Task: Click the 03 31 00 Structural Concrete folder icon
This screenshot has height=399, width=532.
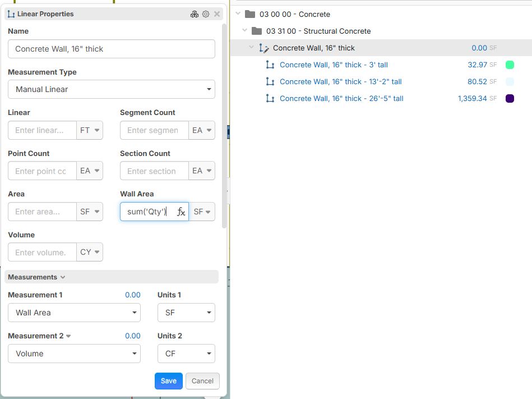Action: [x=257, y=31]
